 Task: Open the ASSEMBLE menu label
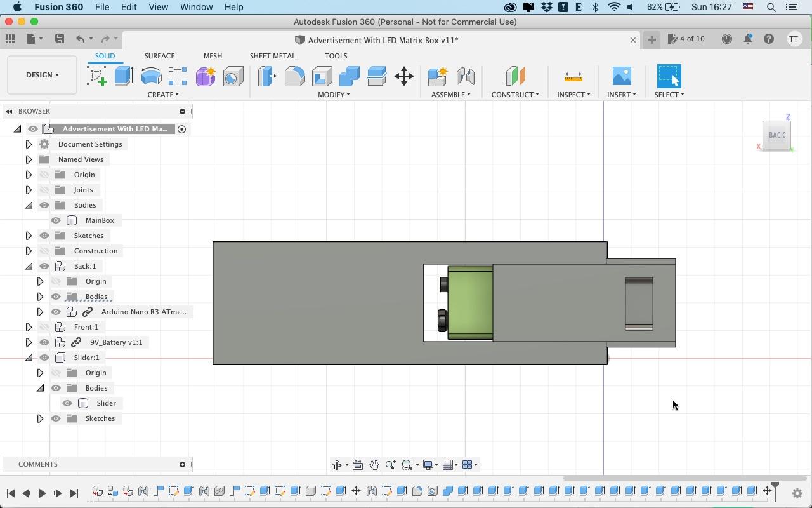click(x=450, y=95)
